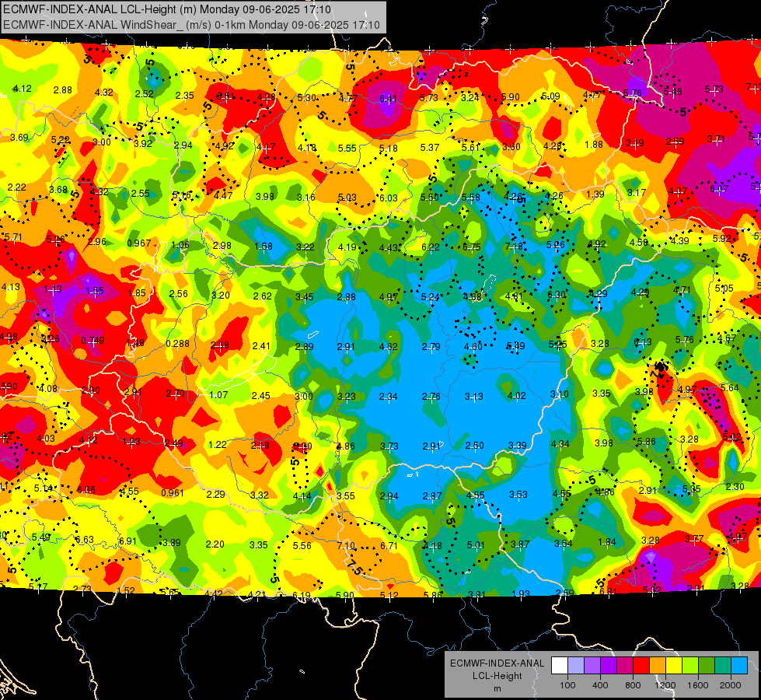Click the wind shear value 6.71
Screen dimensions: 761x700
[389, 545]
